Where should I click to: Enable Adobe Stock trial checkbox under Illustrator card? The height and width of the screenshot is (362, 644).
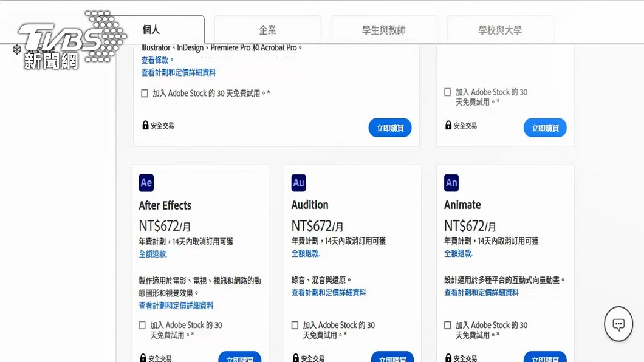pyautogui.click(x=145, y=93)
